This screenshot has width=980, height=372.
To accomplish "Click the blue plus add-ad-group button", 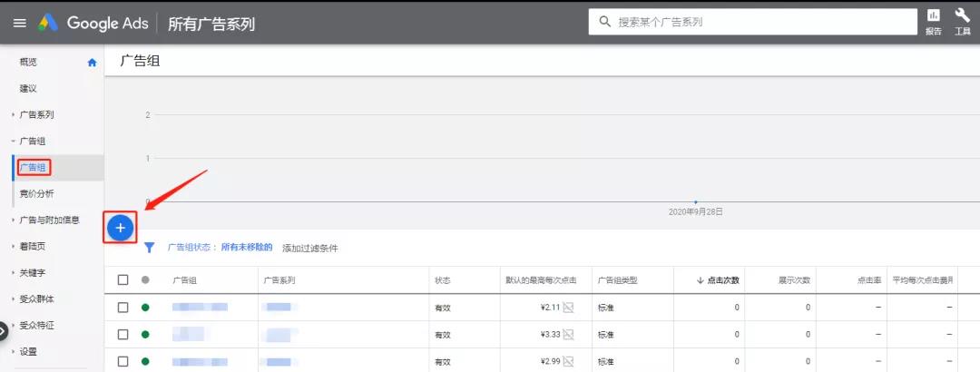I will tap(121, 229).
